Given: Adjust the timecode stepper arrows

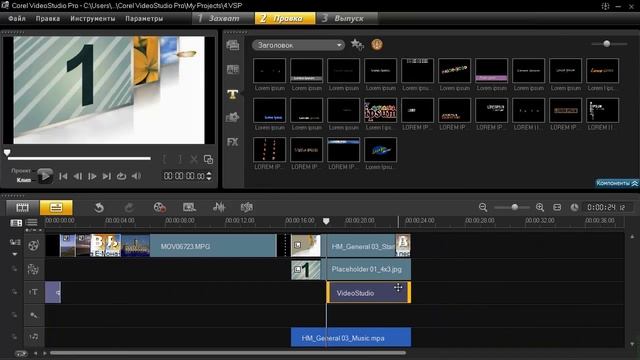Looking at the screenshot, I should pyautogui.click(x=209, y=176).
